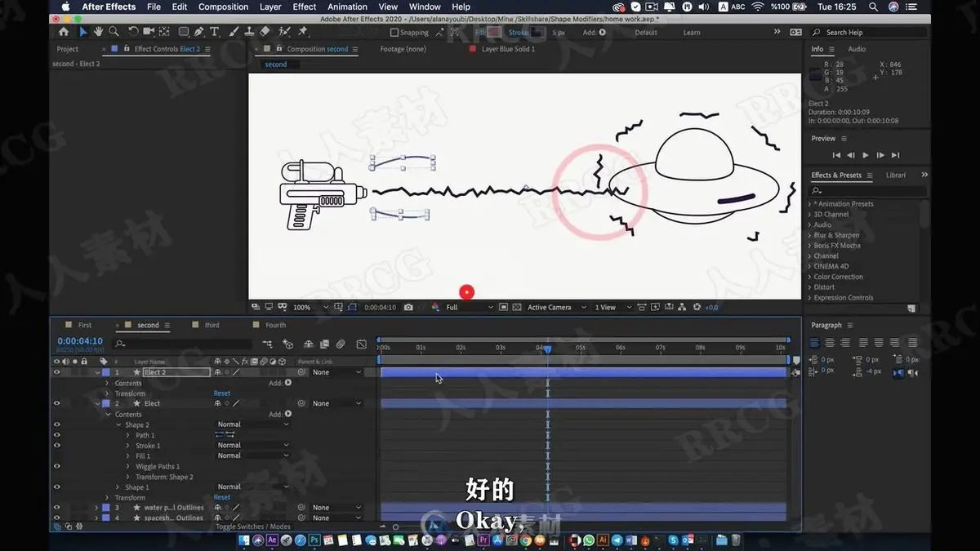Viewport: 980px width, 551px height.
Task: Play the preview with Play button
Action: coord(866,155)
